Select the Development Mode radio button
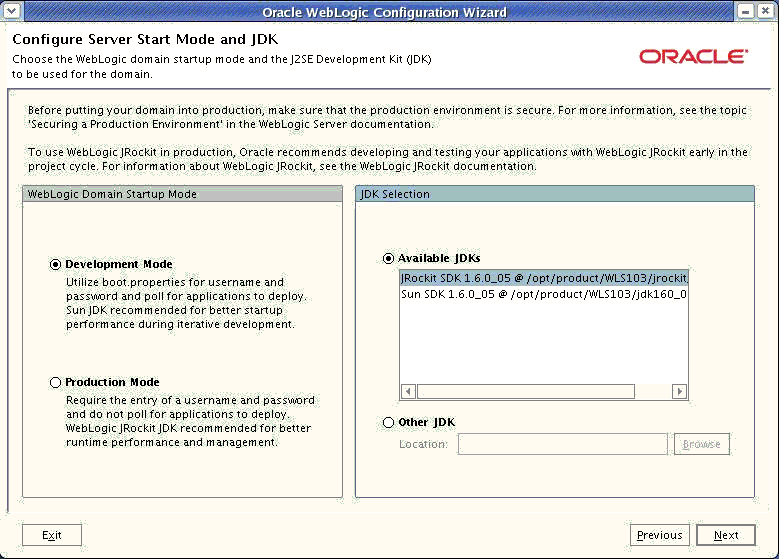 55,264
